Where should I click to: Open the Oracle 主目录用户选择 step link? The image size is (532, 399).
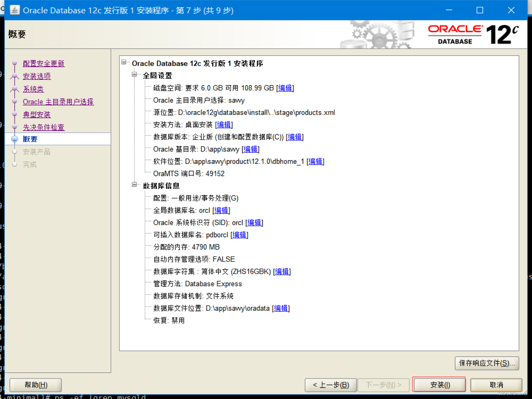[58, 102]
